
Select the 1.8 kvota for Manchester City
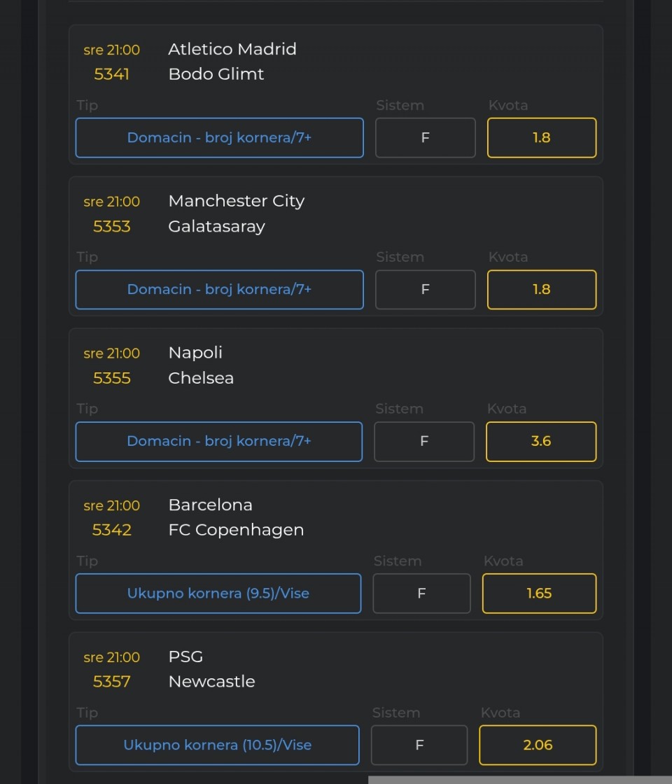(x=541, y=290)
